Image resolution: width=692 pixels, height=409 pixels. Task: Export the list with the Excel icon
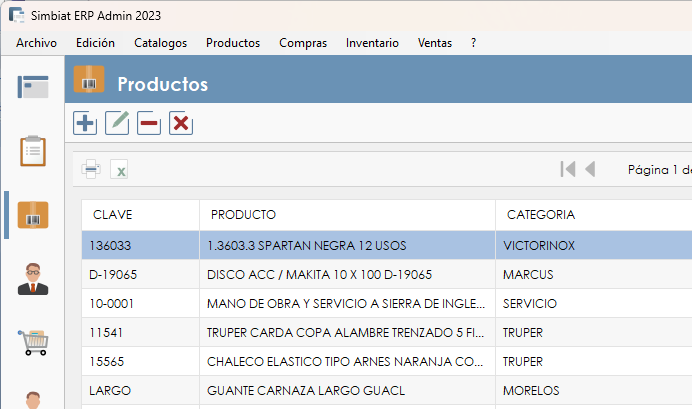pos(120,170)
